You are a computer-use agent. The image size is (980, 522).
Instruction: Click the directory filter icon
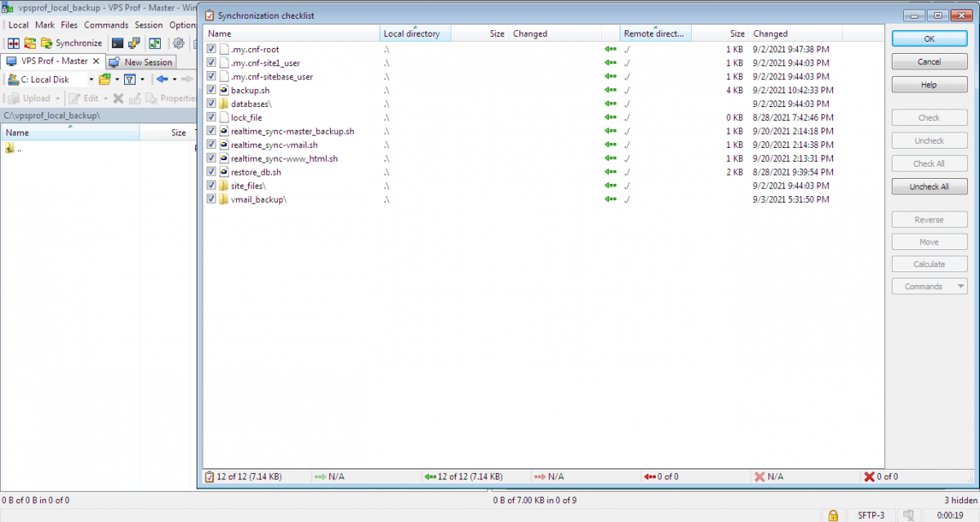tap(130, 79)
